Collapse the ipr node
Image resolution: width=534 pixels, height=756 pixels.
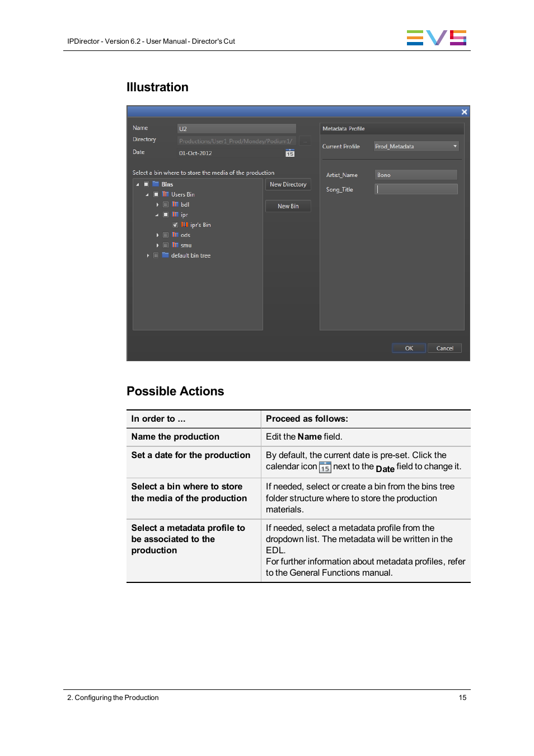coord(157,214)
